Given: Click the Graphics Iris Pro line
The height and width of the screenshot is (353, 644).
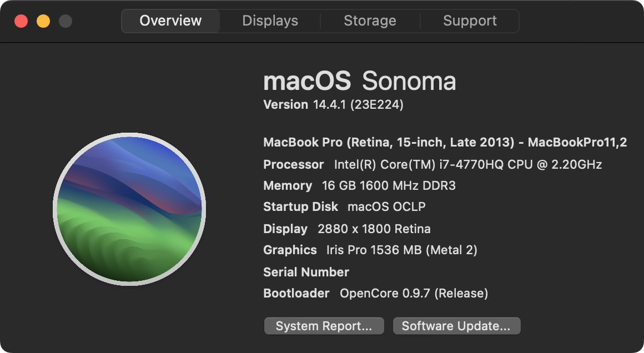Looking at the screenshot, I should (370, 250).
